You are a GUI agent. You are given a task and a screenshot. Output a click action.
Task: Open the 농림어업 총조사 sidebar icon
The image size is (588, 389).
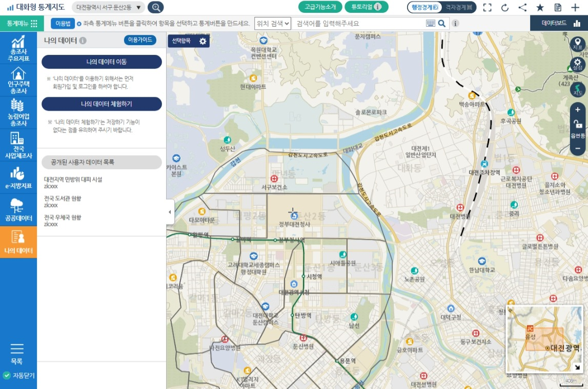[x=18, y=112]
